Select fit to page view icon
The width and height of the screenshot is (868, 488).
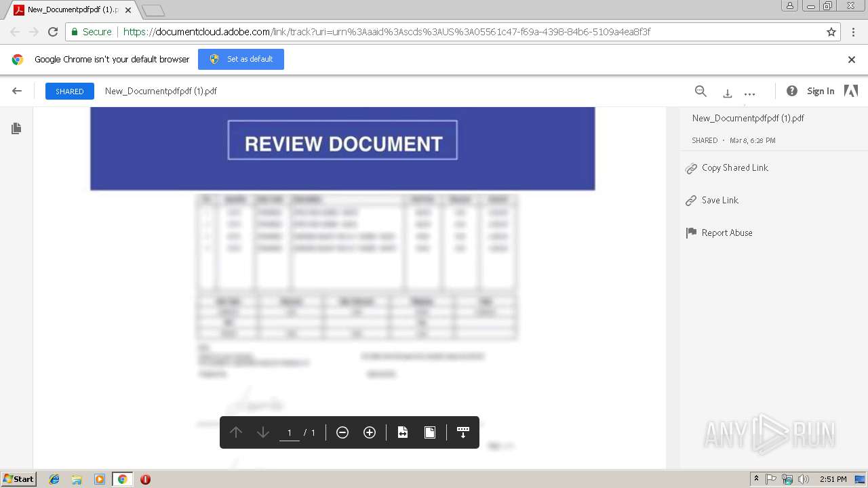click(430, 432)
